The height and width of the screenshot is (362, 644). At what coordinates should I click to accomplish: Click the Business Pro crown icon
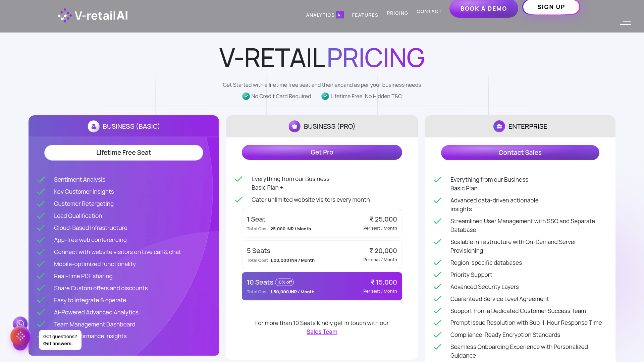tap(294, 126)
